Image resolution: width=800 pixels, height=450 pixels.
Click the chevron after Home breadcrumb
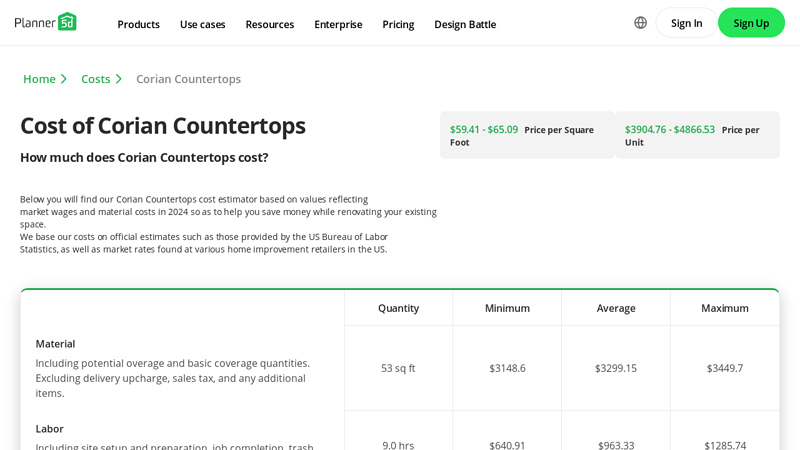tap(64, 79)
